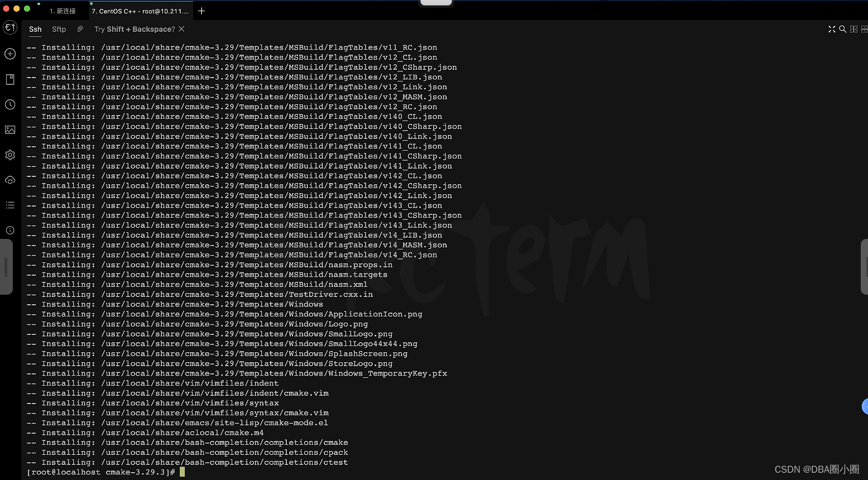Open the terminal themes image icon

(x=10, y=129)
